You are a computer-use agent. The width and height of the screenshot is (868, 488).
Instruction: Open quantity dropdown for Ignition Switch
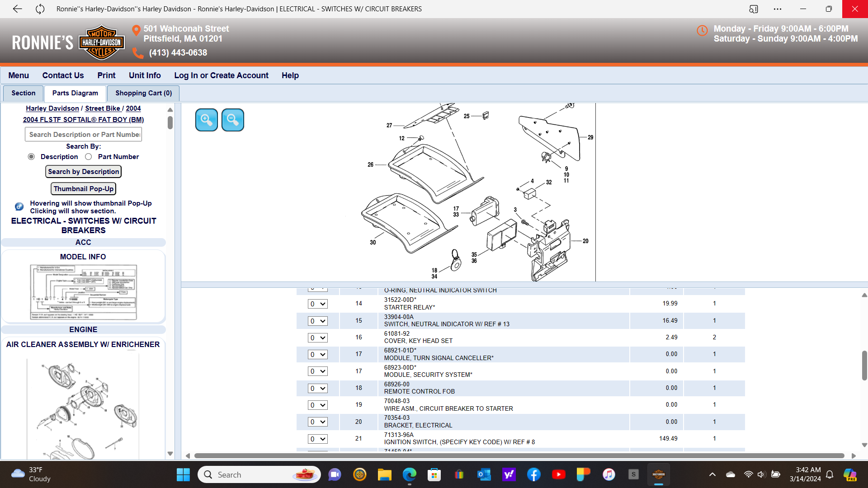(x=318, y=439)
